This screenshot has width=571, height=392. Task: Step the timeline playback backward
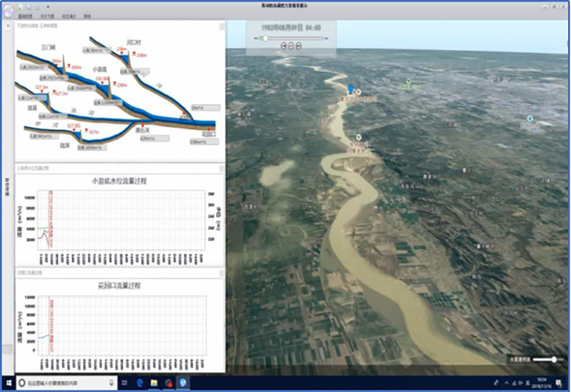[x=284, y=46]
